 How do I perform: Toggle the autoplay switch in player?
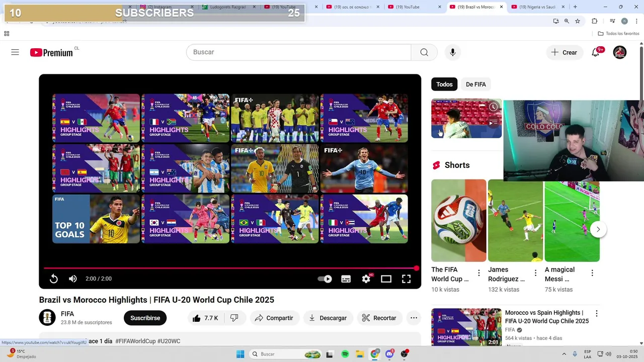tap(326, 279)
